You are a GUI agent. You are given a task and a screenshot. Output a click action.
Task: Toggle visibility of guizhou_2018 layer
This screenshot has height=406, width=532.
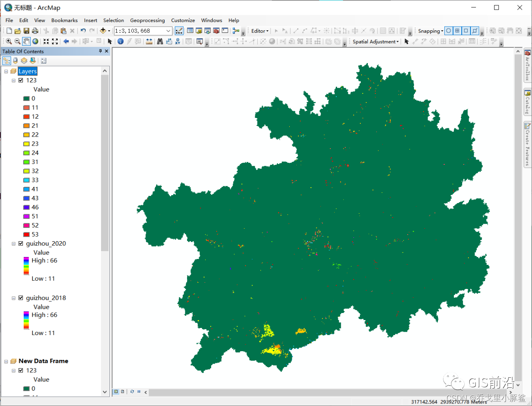21,298
